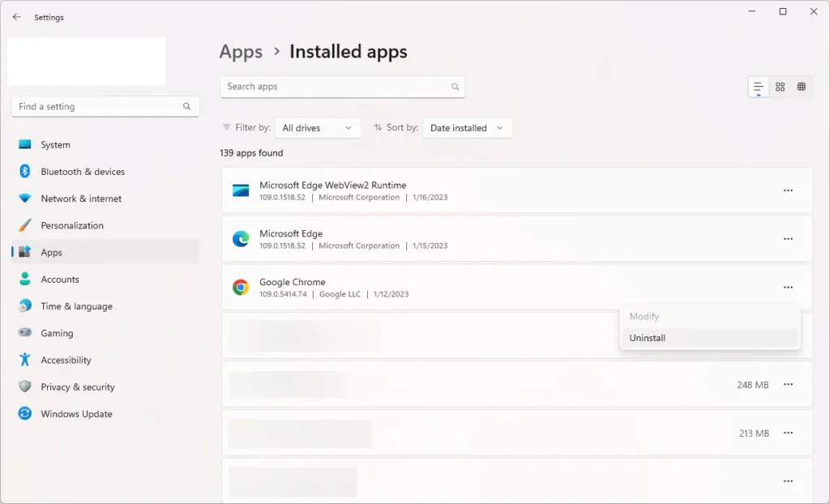Screen dimensions: 830x504
Task: Open Network & internet settings
Action: pyautogui.click(x=81, y=199)
